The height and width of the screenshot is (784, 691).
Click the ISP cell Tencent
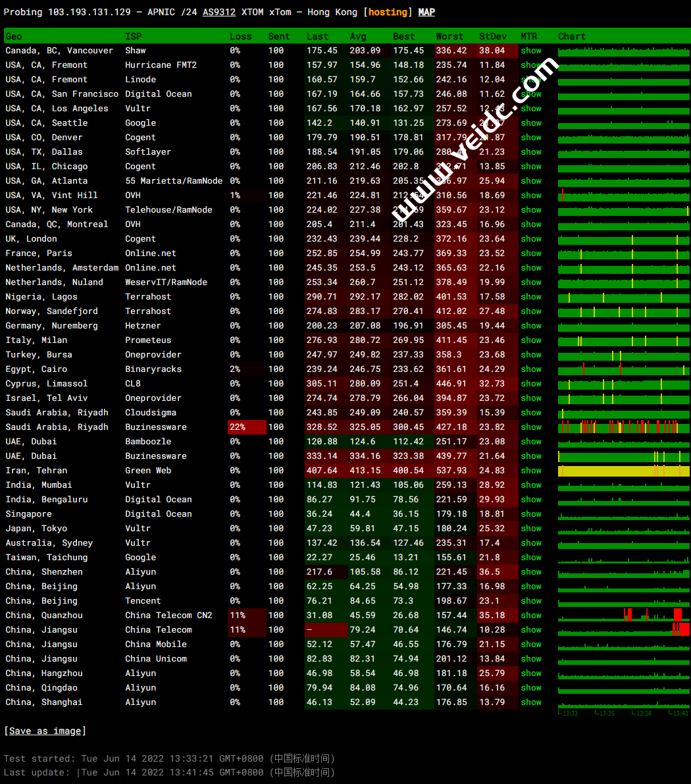click(143, 602)
